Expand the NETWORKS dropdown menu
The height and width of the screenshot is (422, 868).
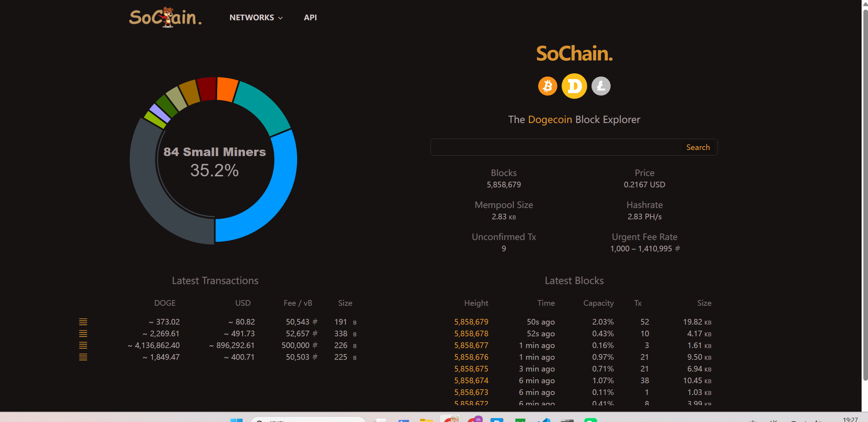(256, 17)
